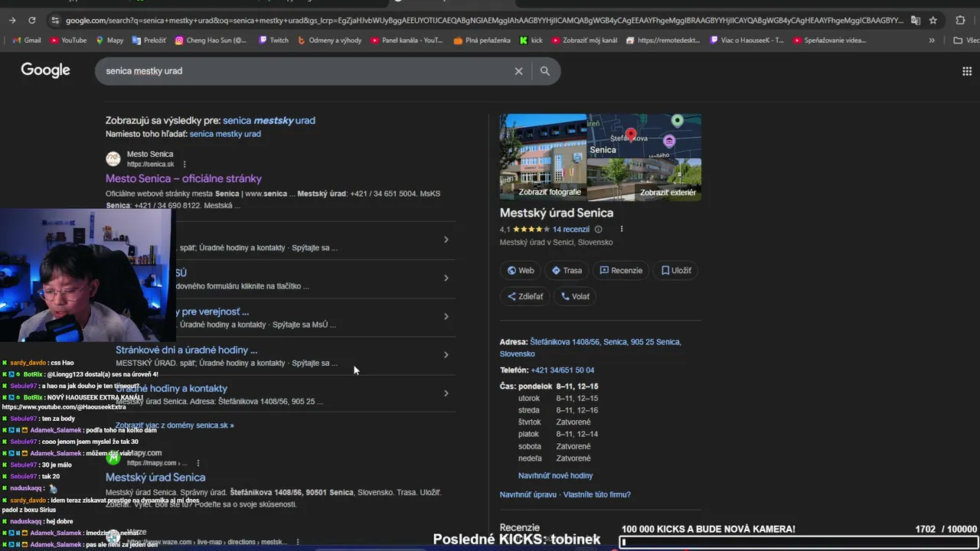
Task: Expand the MsÚ sitelink row chevron
Action: (446, 278)
